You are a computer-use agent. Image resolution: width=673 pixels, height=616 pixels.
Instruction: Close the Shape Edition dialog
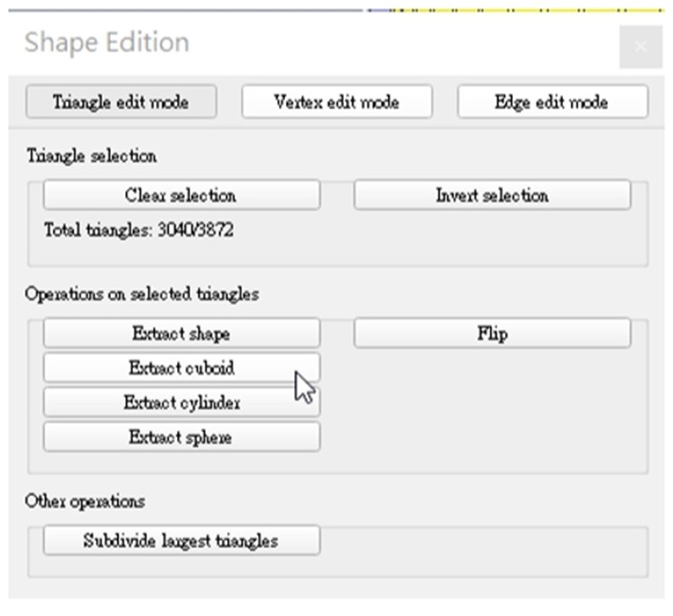click(x=640, y=46)
